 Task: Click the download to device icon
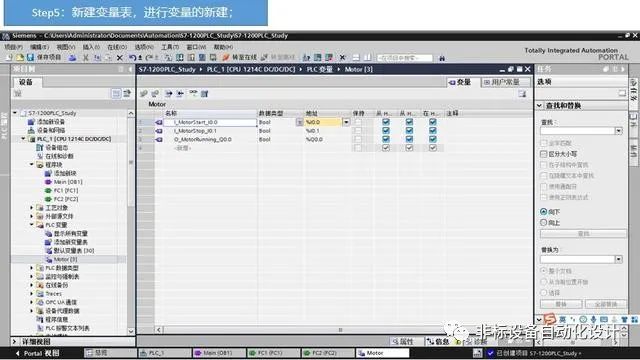[x=180, y=58]
